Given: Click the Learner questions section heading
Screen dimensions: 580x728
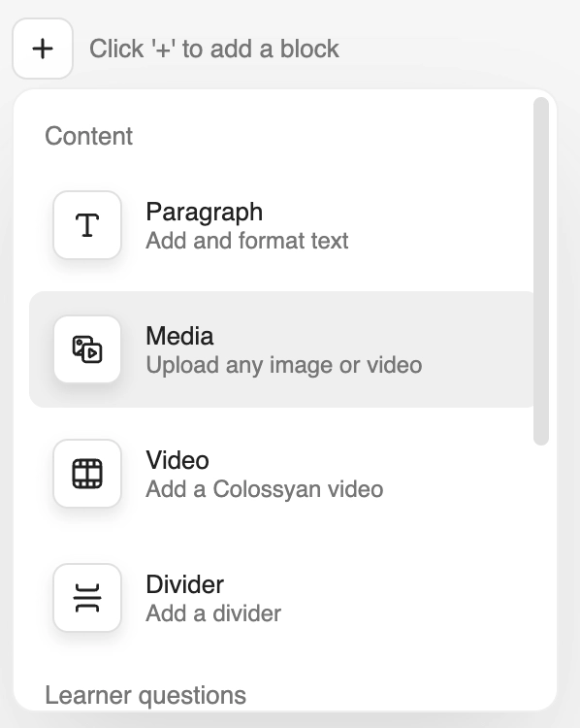Looking at the screenshot, I should pyautogui.click(x=145, y=696).
